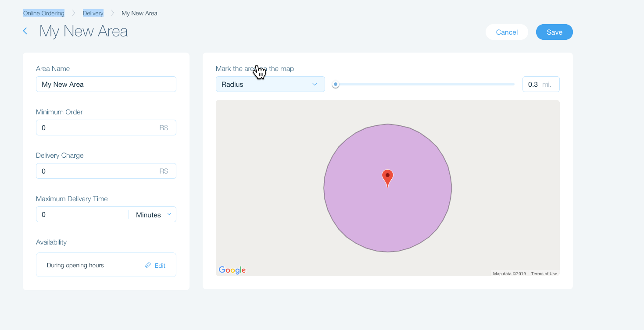Click the 'Availability' label
The height and width of the screenshot is (330, 644).
[x=51, y=242]
